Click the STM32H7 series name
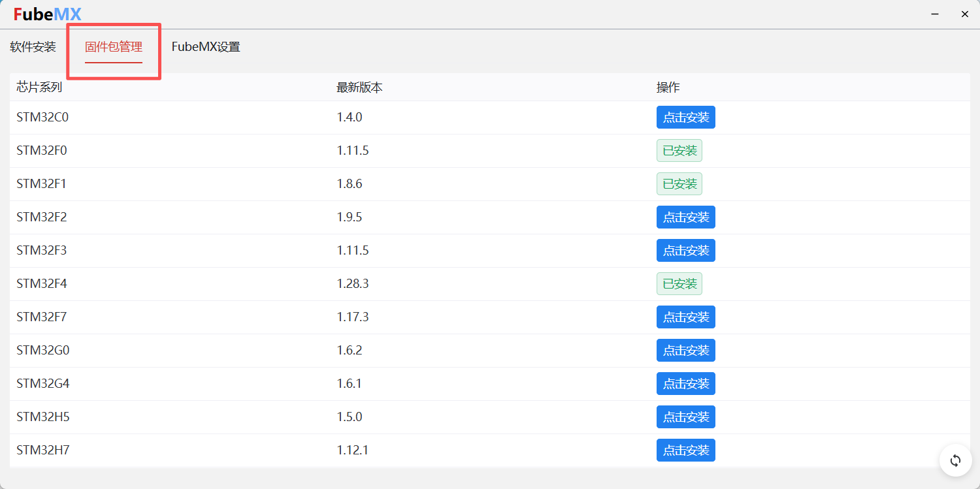The height and width of the screenshot is (489, 980). (43, 450)
